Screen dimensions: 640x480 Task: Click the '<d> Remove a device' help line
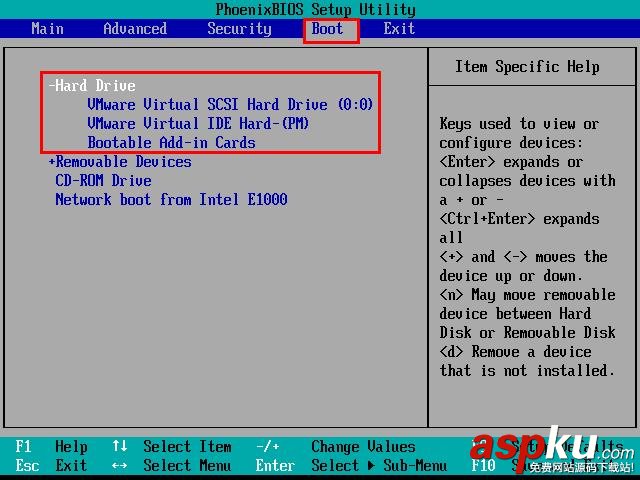pos(515,352)
